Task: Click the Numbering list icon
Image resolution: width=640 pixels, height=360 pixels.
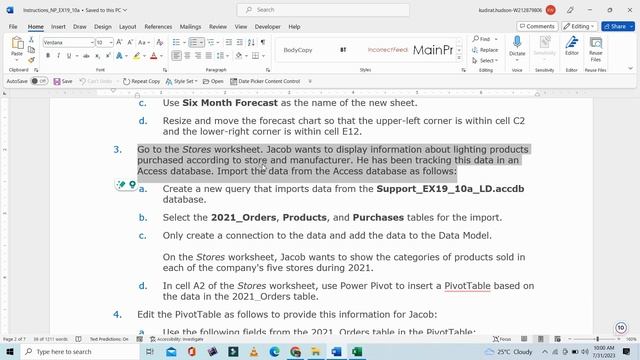Action: point(193,42)
